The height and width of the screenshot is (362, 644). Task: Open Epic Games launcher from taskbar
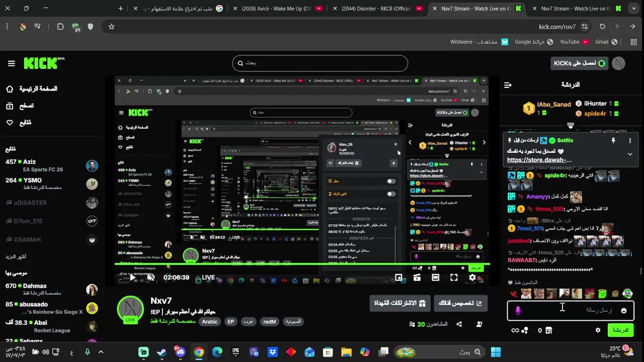tap(235, 352)
